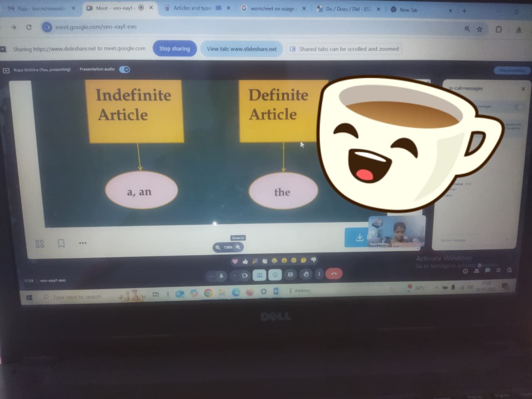Mute the microphone in Meet

221,276
